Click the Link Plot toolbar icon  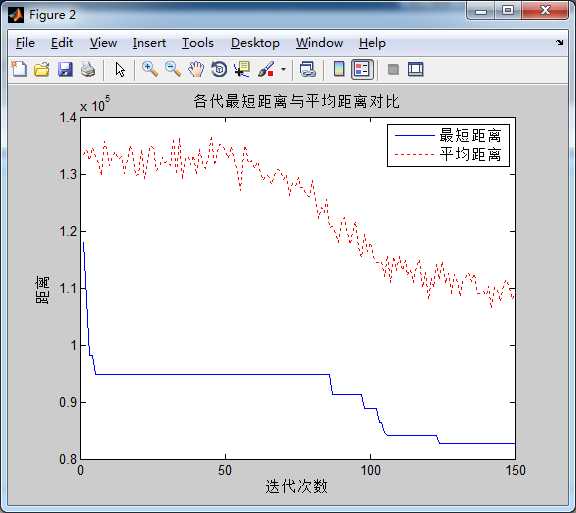[308, 69]
